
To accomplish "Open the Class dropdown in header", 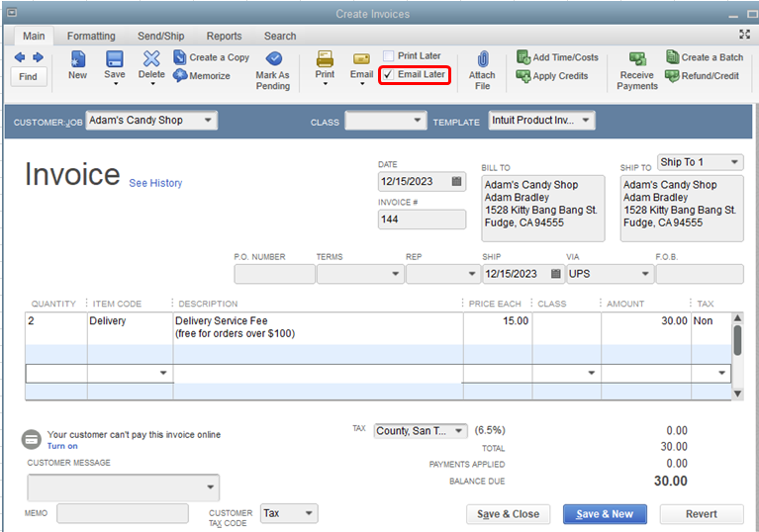I will tap(418, 120).
